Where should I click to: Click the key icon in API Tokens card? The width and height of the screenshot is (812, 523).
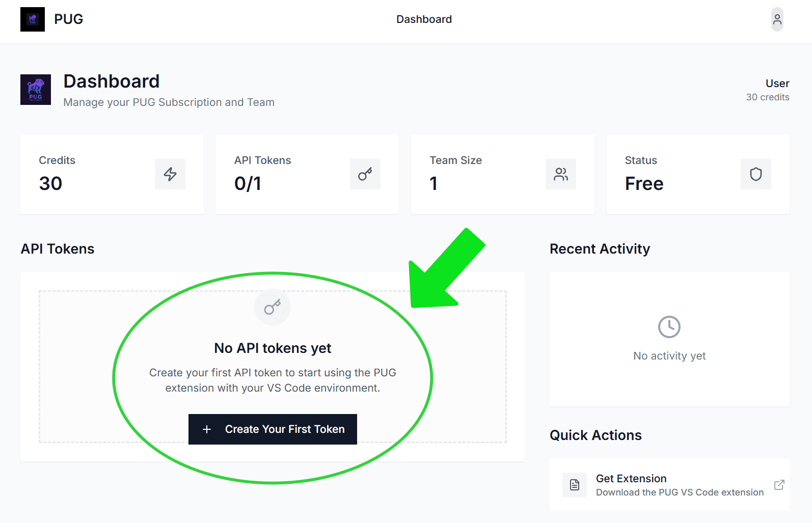point(365,174)
